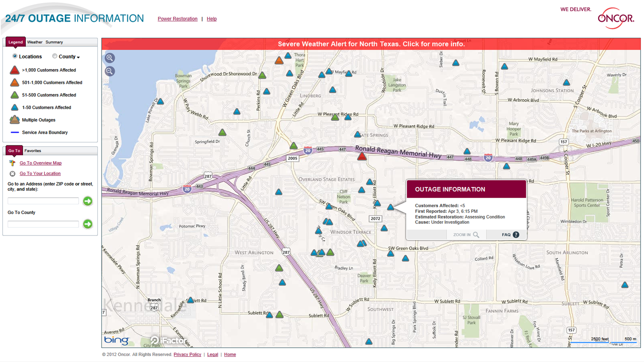Screen dimensions: 644x362
Task: Click the ZOOM IN button in outage popup
Action: [x=466, y=235]
